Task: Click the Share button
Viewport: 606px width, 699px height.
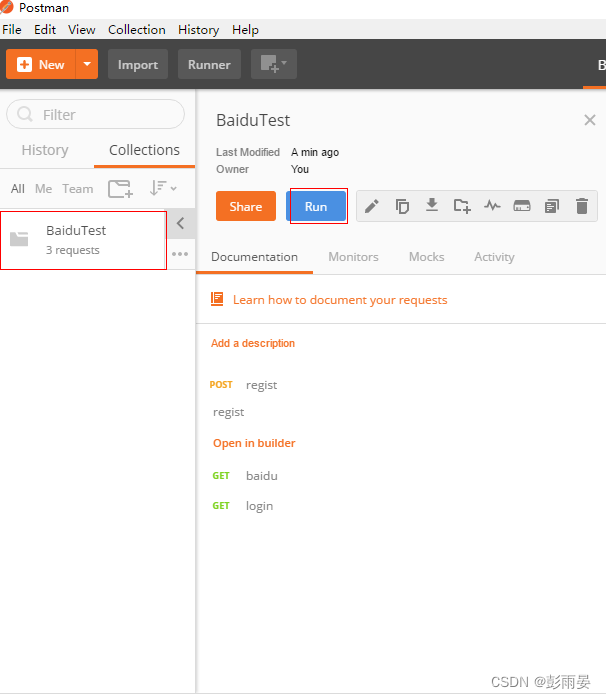Action: click(246, 206)
